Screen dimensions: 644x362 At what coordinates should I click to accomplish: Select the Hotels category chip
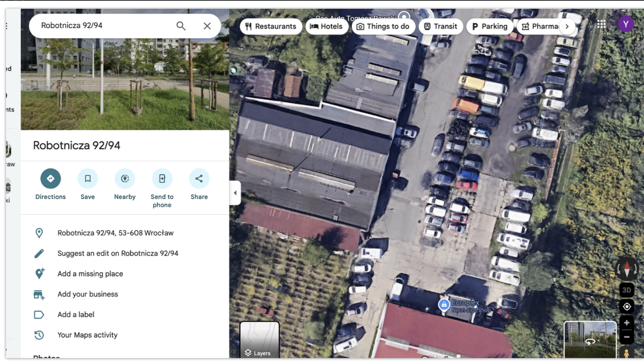(326, 26)
